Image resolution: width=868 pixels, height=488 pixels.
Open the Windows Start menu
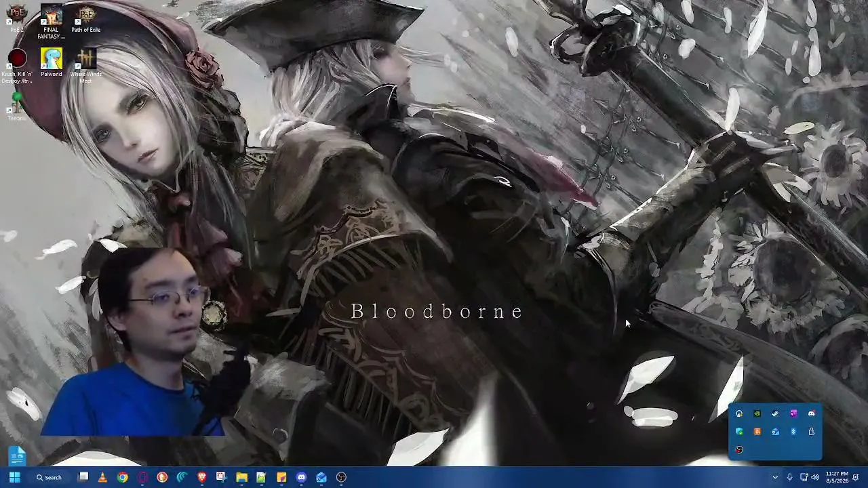click(14, 477)
